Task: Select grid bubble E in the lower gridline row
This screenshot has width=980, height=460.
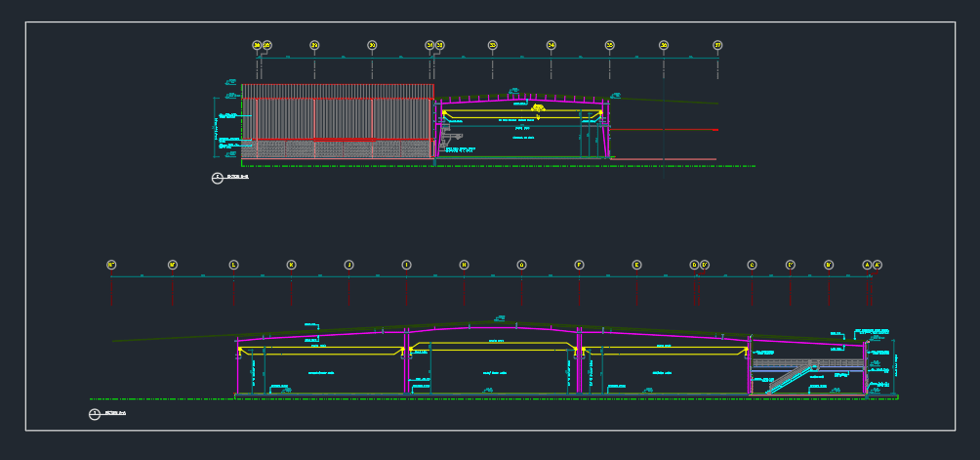Action: click(x=636, y=265)
